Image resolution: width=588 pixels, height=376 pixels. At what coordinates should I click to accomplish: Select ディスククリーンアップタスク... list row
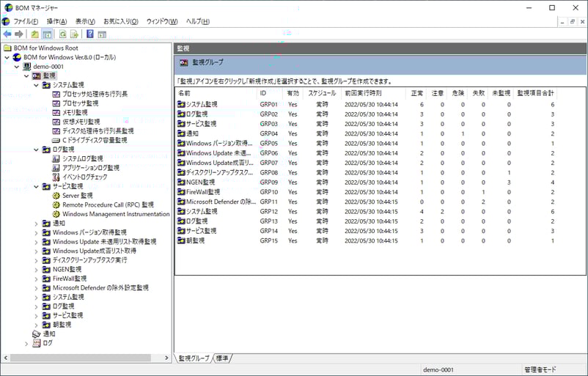tap(366, 172)
